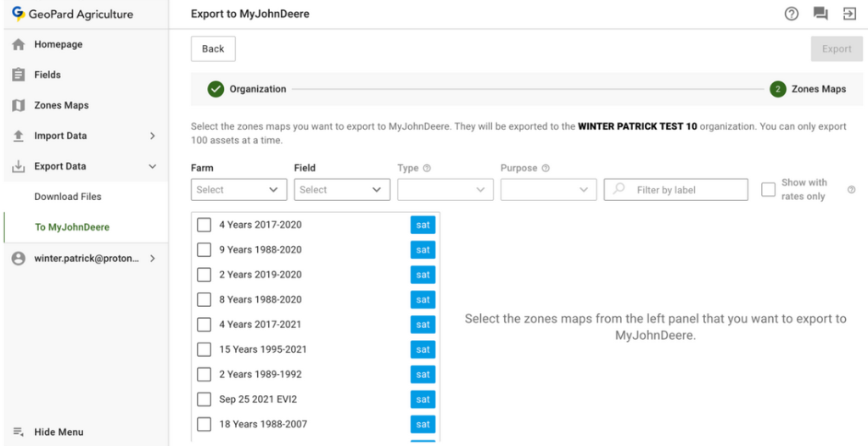Go to Download Files in sidebar
Screen dimensions: 868x446
pos(68,197)
